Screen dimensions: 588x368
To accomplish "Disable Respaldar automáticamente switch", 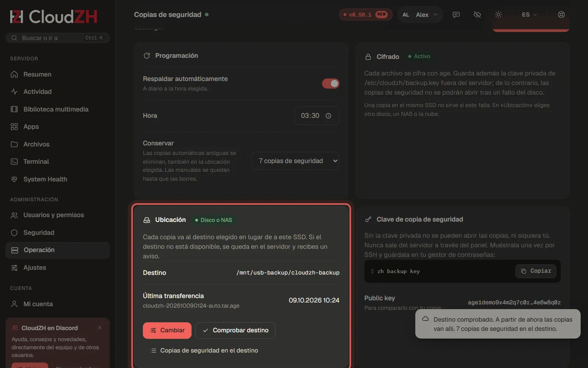I will point(331,84).
